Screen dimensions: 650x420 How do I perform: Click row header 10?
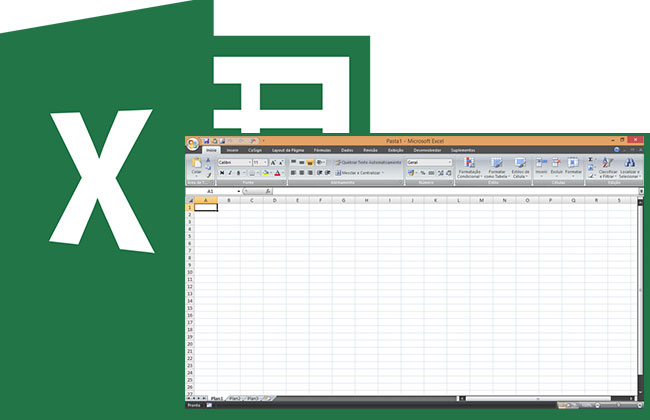[190, 272]
